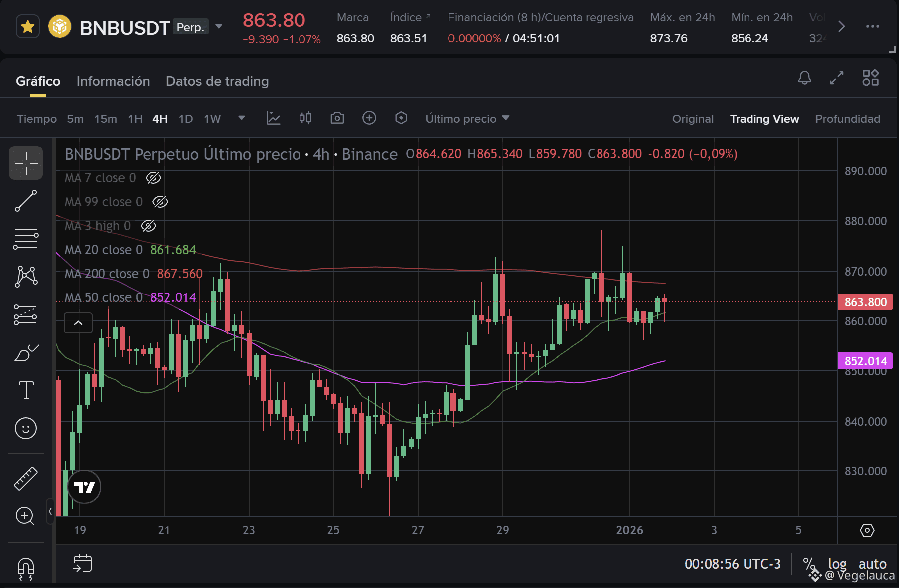This screenshot has width=899, height=588.
Task: Click the Perp. contract type badge
Action: (190, 27)
